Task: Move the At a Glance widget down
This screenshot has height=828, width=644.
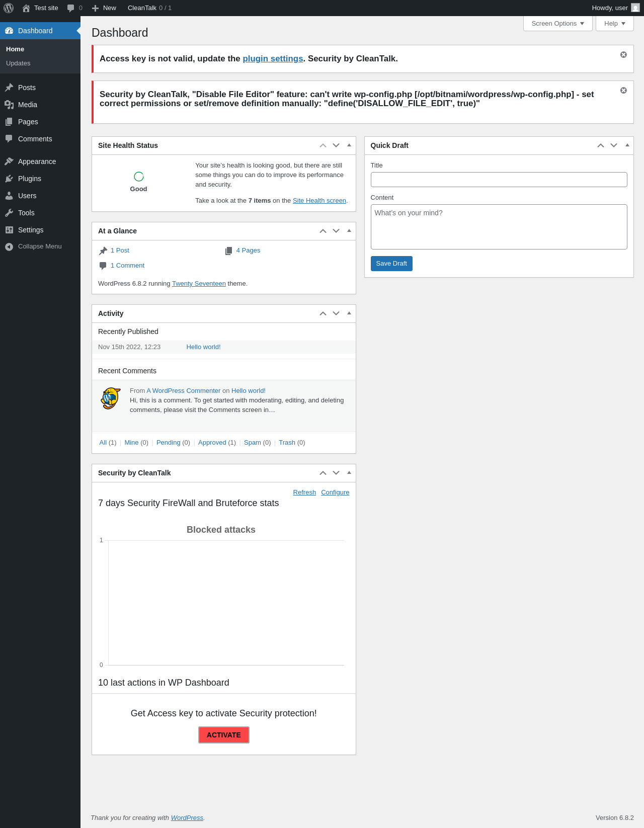Action: tap(336, 231)
